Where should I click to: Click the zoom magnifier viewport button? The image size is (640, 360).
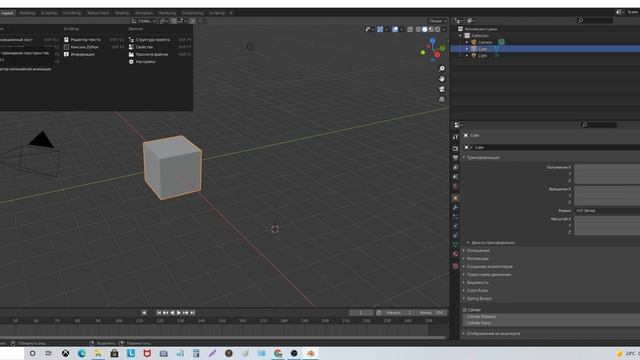pyautogui.click(x=442, y=69)
